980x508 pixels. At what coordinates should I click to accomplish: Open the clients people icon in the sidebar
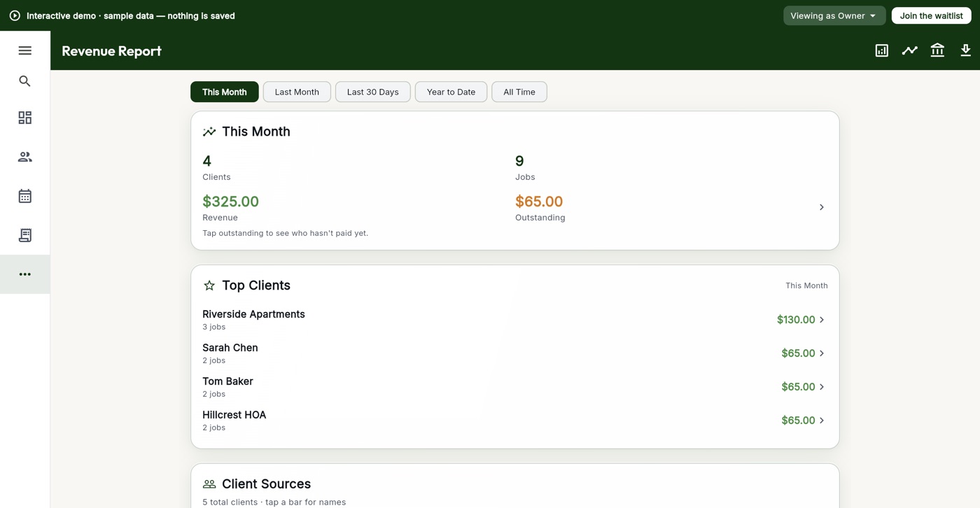[x=24, y=157]
